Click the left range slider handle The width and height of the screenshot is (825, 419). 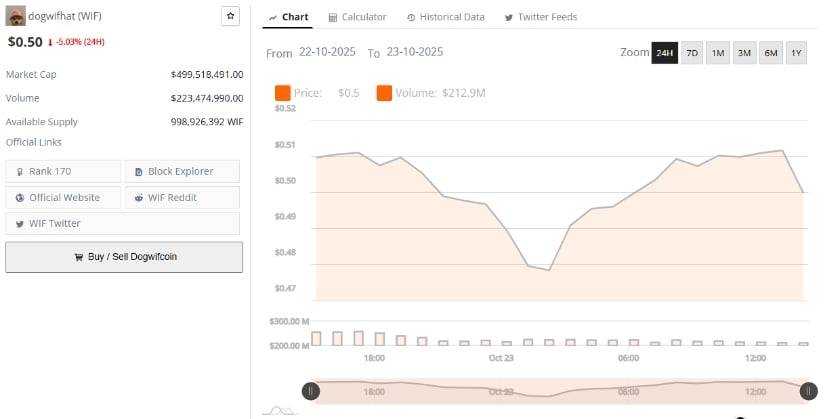[x=311, y=391]
